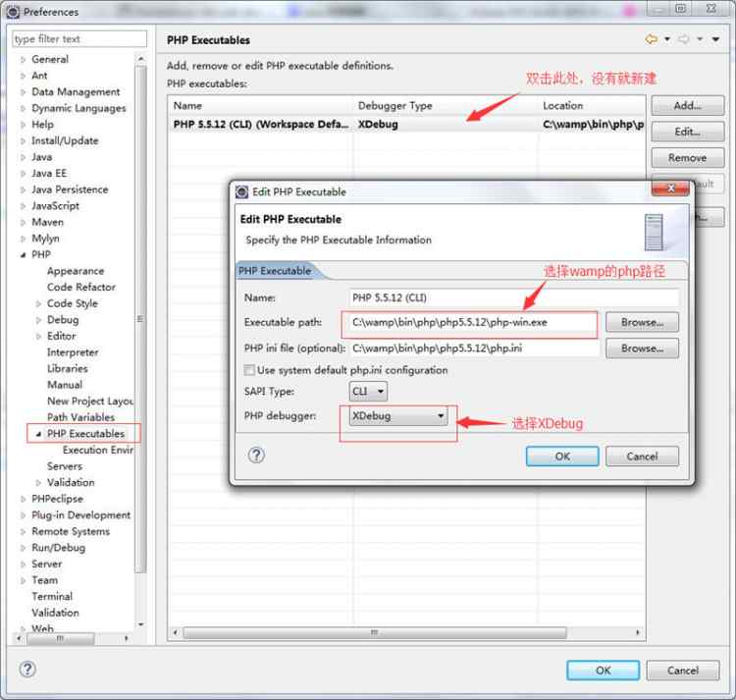Screen dimensions: 736x700
Task: Click help icon in Edit PHP Executable dialog
Action: 256,455
